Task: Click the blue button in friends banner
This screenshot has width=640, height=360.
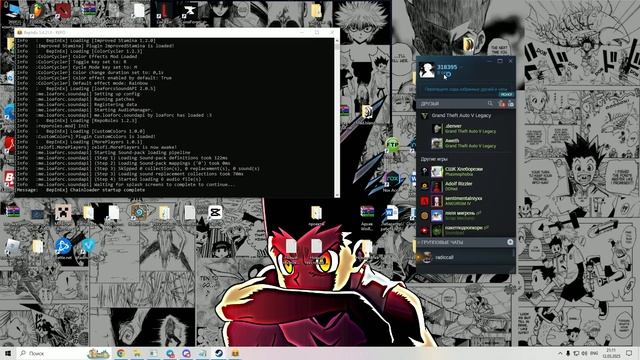Action: click(506, 94)
